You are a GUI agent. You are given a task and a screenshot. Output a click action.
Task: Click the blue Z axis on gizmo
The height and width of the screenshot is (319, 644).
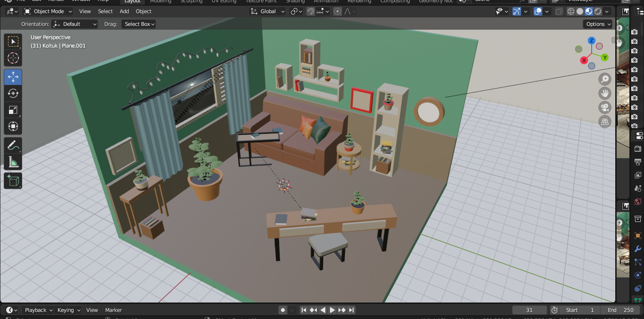[x=591, y=41]
